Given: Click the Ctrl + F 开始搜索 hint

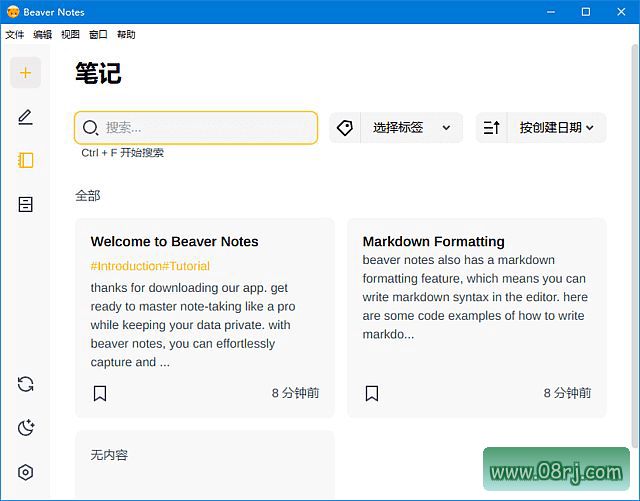Looking at the screenshot, I should click(122, 153).
